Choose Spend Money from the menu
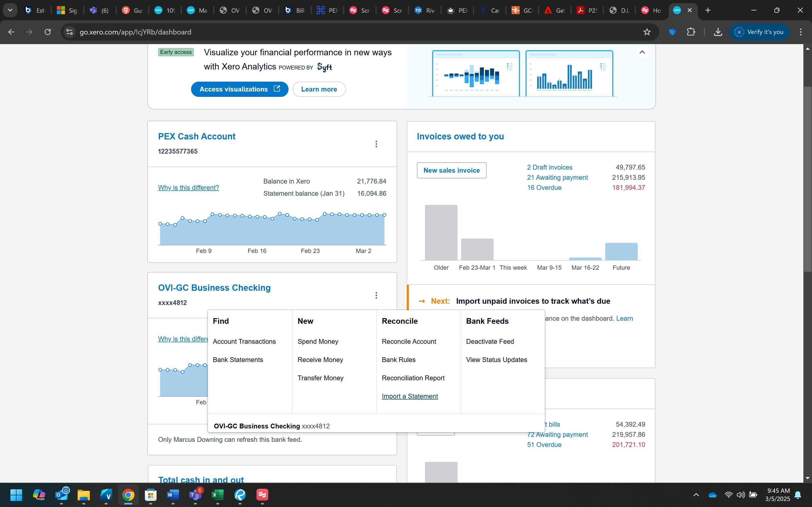The height and width of the screenshot is (507, 812). pos(317,341)
